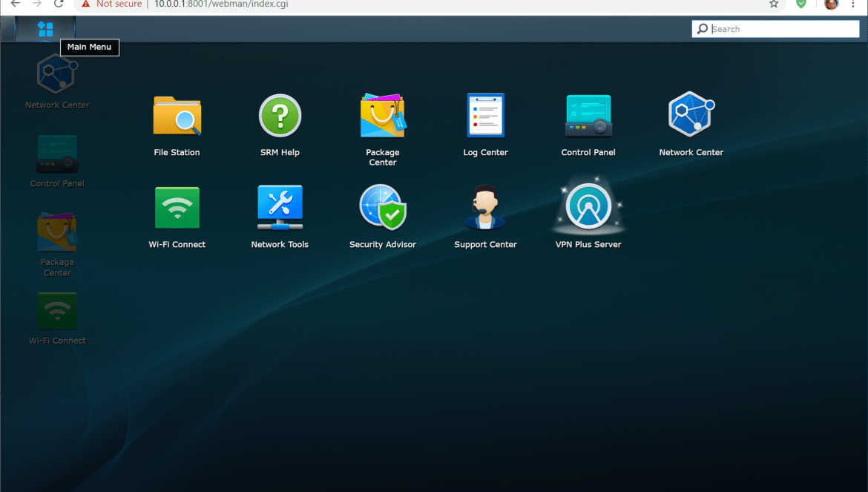Select the dimmed Network Center desktop shortcut
The image size is (868, 492).
tap(57, 81)
